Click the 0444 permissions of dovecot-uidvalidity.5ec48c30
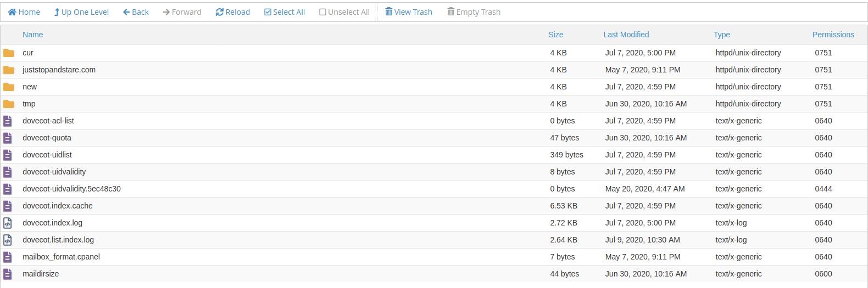 824,189
